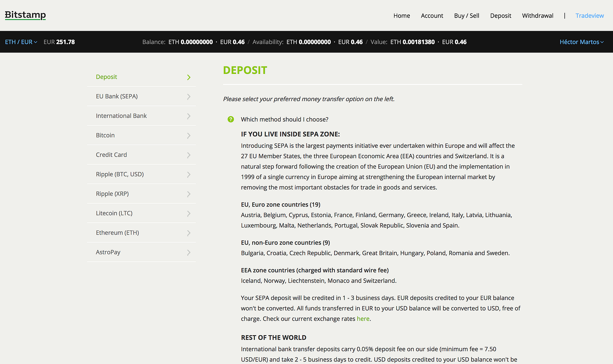613x364 pixels.
Task: Click the chevron beside sidebar Deposit
Action: click(x=189, y=77)
